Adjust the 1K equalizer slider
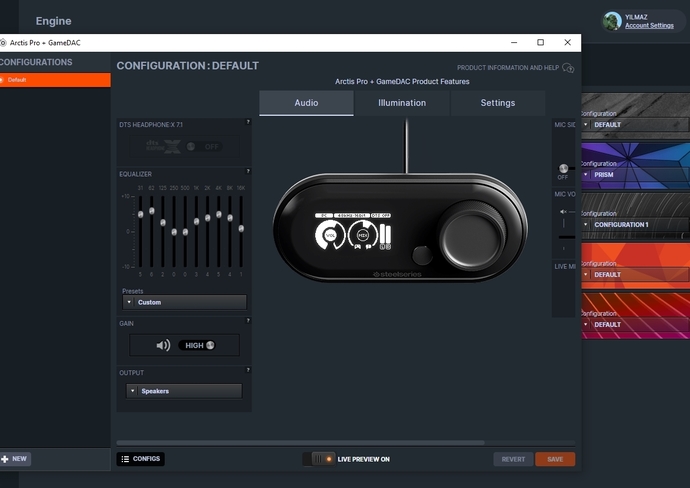Viewport: 690px width, 488px height. [196, 221]
